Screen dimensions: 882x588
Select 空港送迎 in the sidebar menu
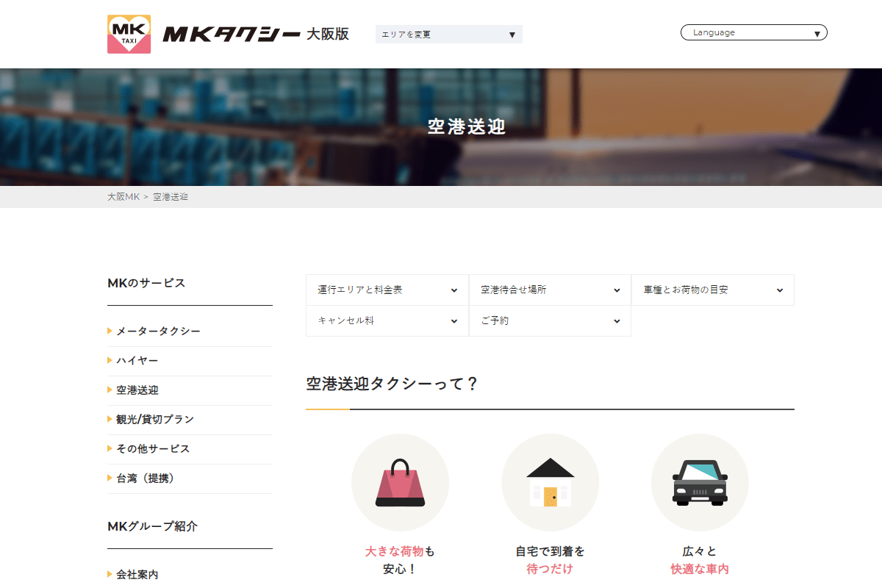[137, 390]
